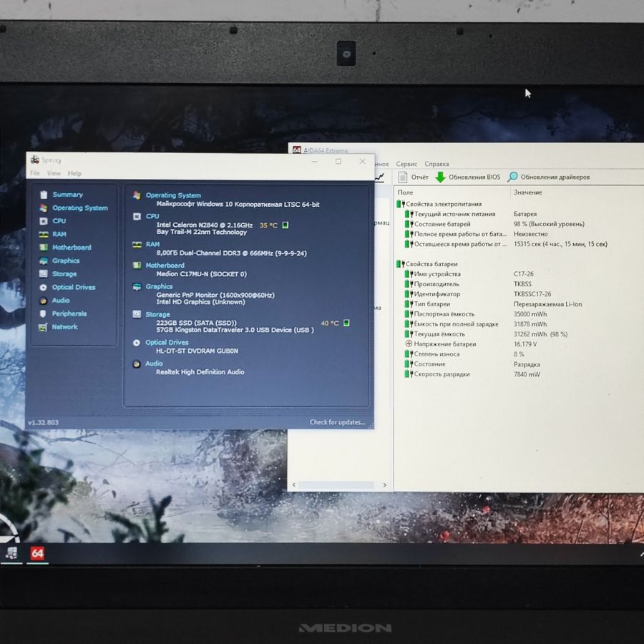
Task: Click the AIDA64 horizontal scrollbar left arrow
Action: 293,484
